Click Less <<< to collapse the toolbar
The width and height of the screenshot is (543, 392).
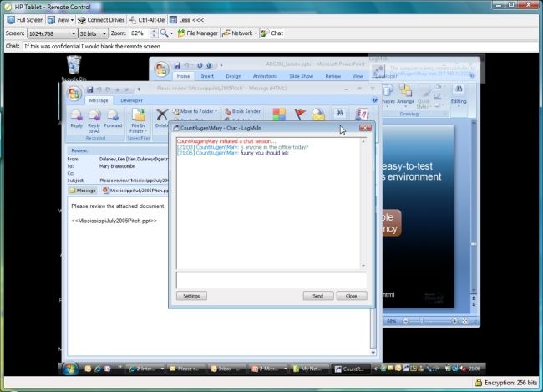[x=186, y=20]
